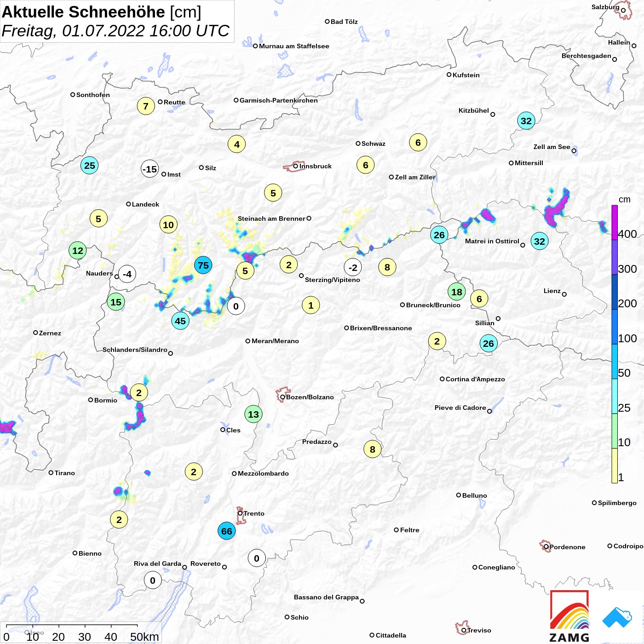
Task: Click the Belluno city label
Action: click(474, 495)
